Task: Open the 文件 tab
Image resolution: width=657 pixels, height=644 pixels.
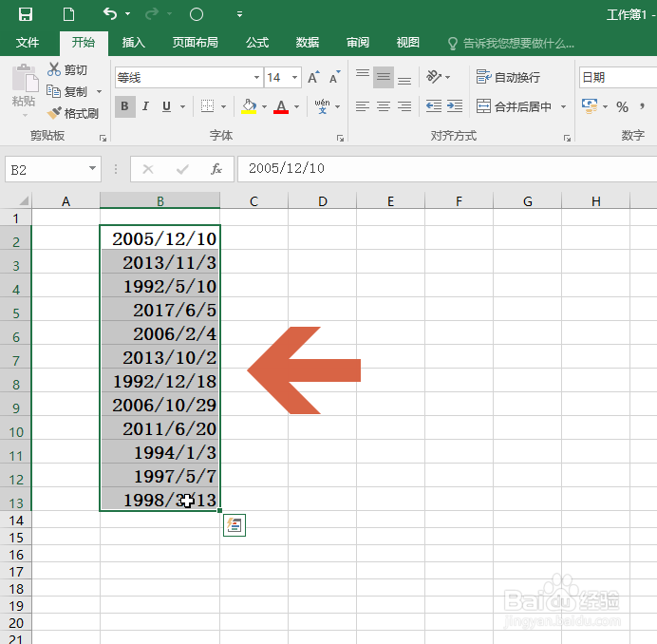Action: tap(28, 43)
